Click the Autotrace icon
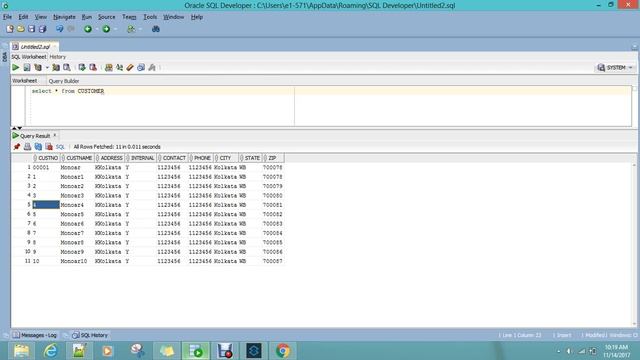Screen dimensions: 640x360 coord(56,67)
